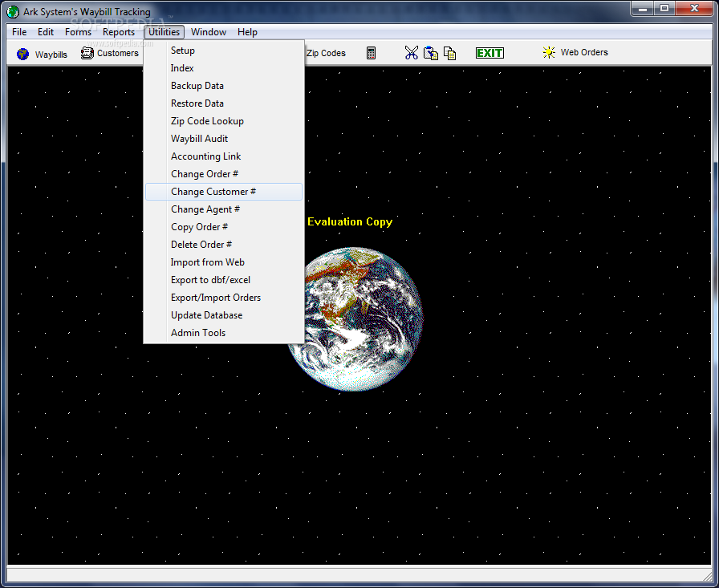Click the Cut scissors icon

coord(412,53)
